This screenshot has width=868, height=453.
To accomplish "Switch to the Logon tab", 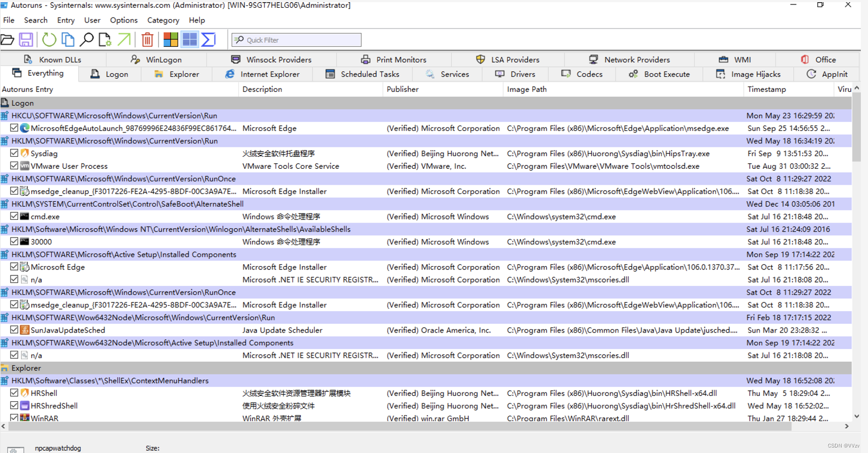I will tap(109, 74).
